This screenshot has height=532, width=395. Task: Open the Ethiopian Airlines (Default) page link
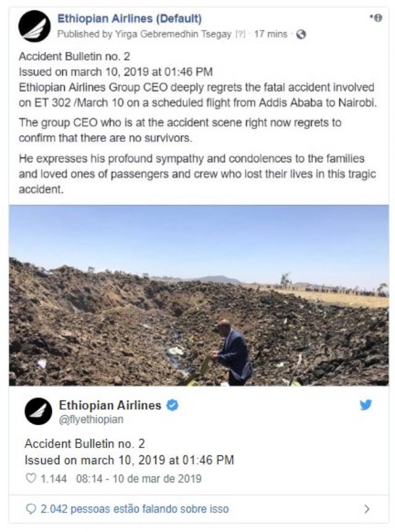[129, 19]
